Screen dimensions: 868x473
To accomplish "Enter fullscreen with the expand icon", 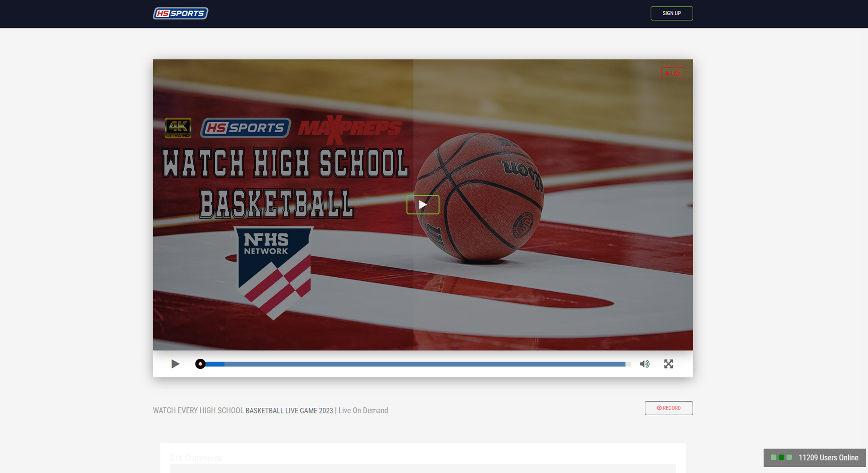I will pos(669,364).
